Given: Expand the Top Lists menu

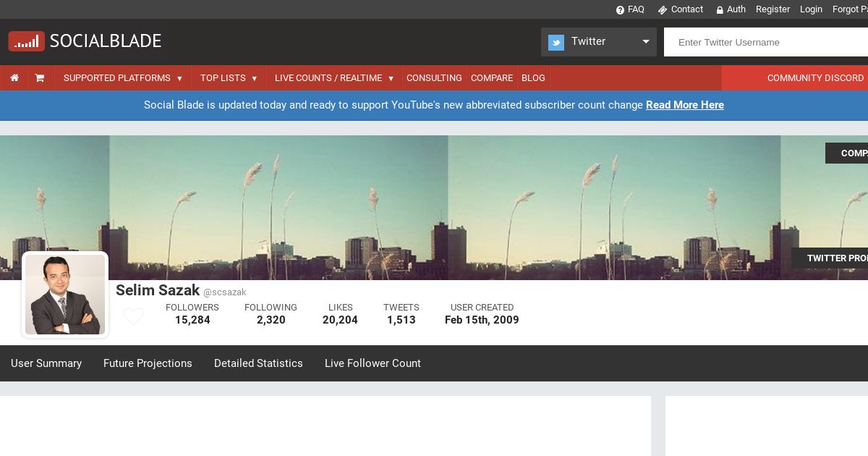Looking at the screenshot, I should click(229, 77).
